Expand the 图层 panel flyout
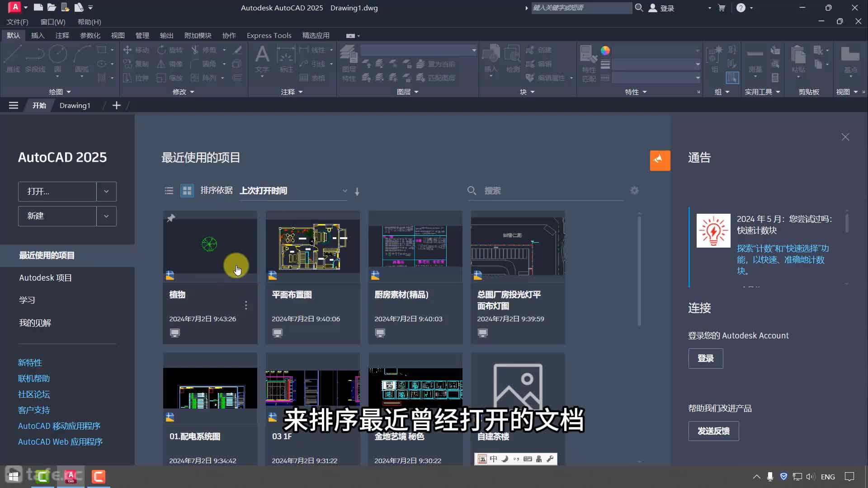 (407, 92)
